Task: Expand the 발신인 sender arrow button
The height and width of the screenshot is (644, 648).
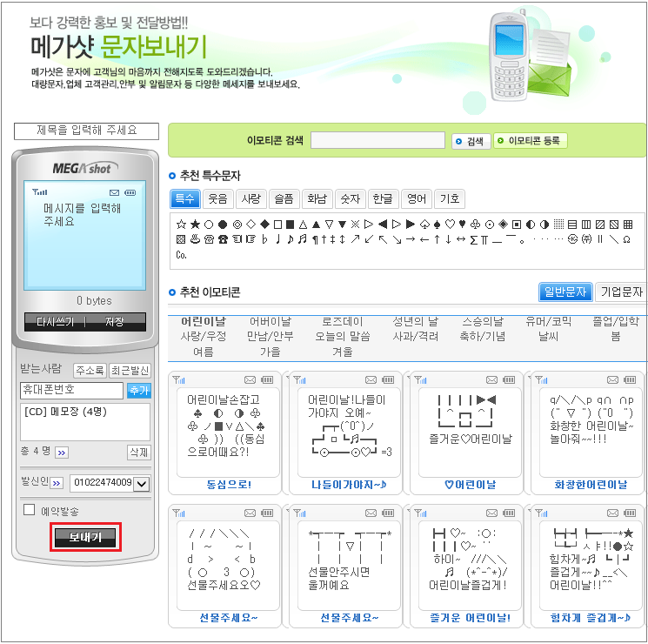Action: click(x=57, y=483)
